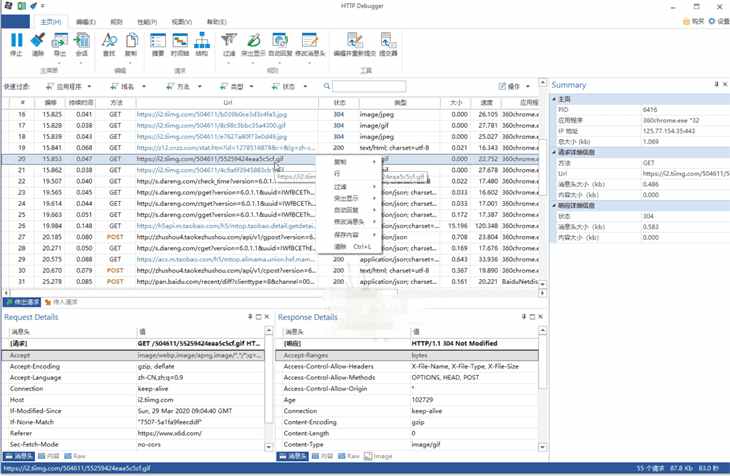Open the Type quick filter dropdown
730x476 pixels.
tap(237, 86)
